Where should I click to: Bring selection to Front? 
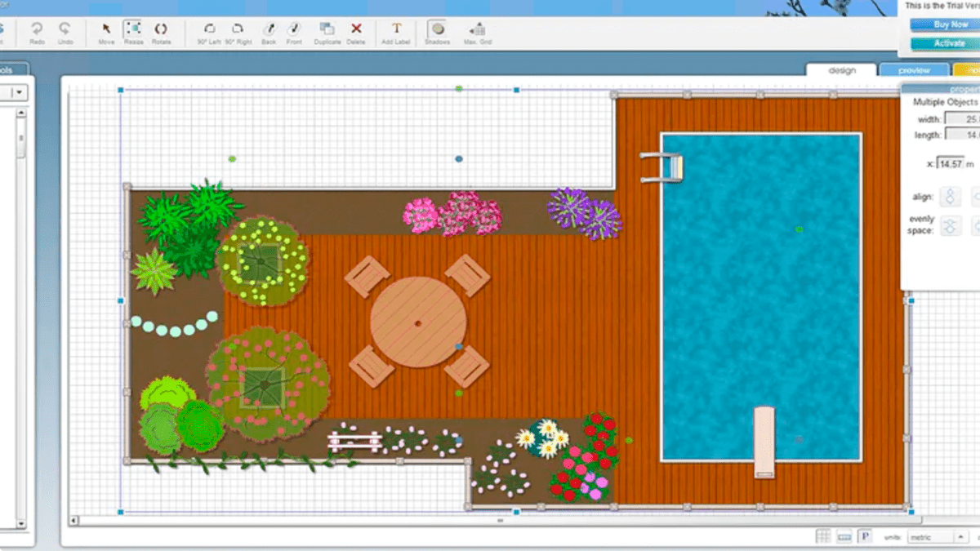coord(294,32)
